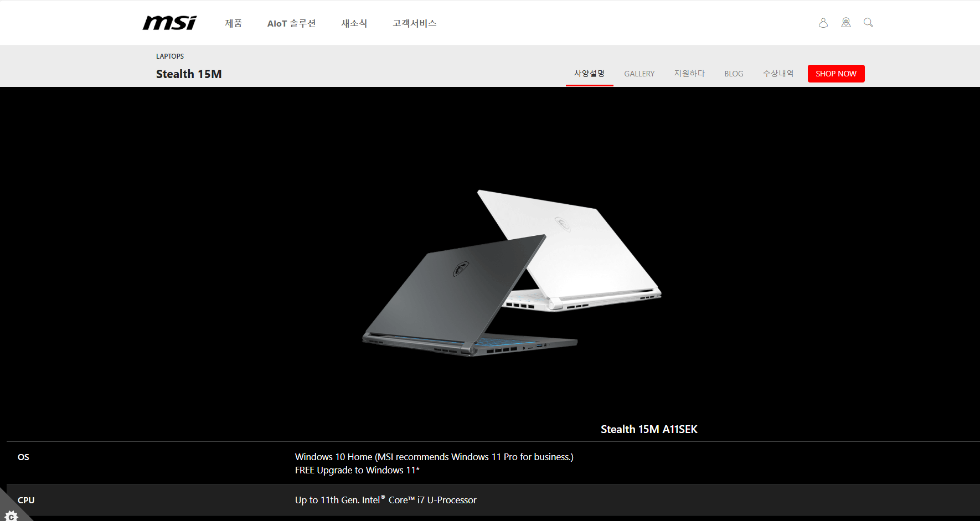Select the 지원하다 support menu entry
The image size is (980, 521).
click(x=689, y=73)
